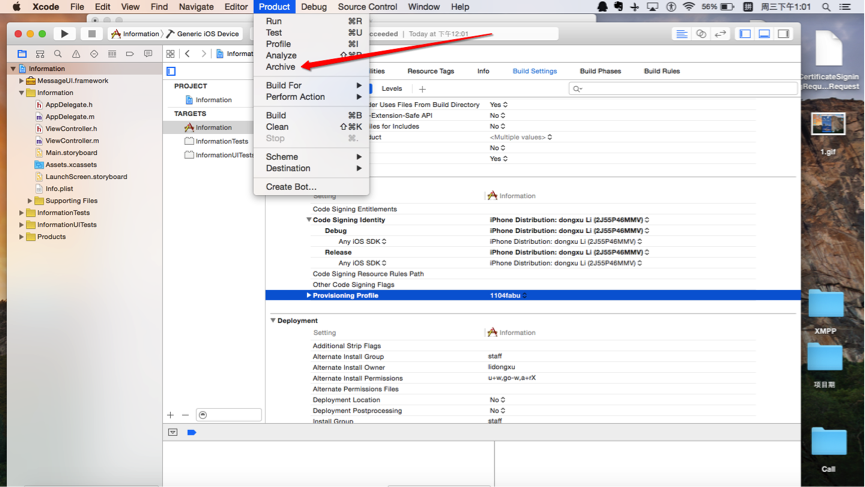865x487 pixels.
Task: Open the Debug menu
Action: point(314,7)
